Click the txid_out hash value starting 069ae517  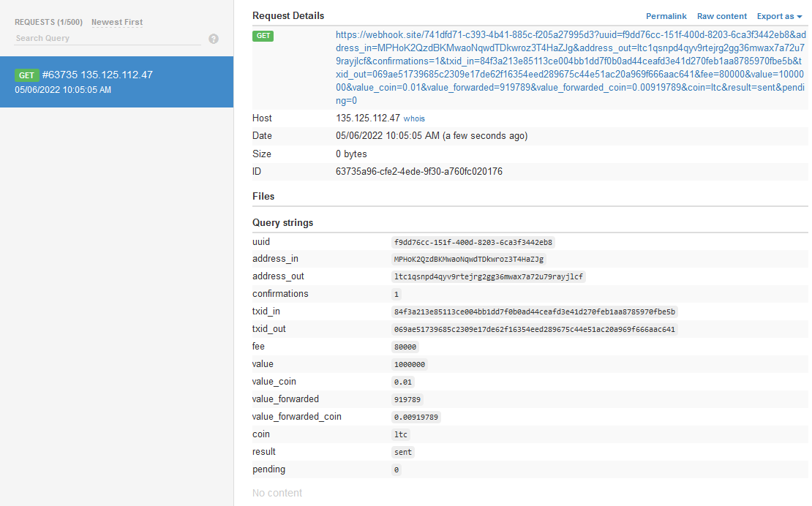pos(535,330)
